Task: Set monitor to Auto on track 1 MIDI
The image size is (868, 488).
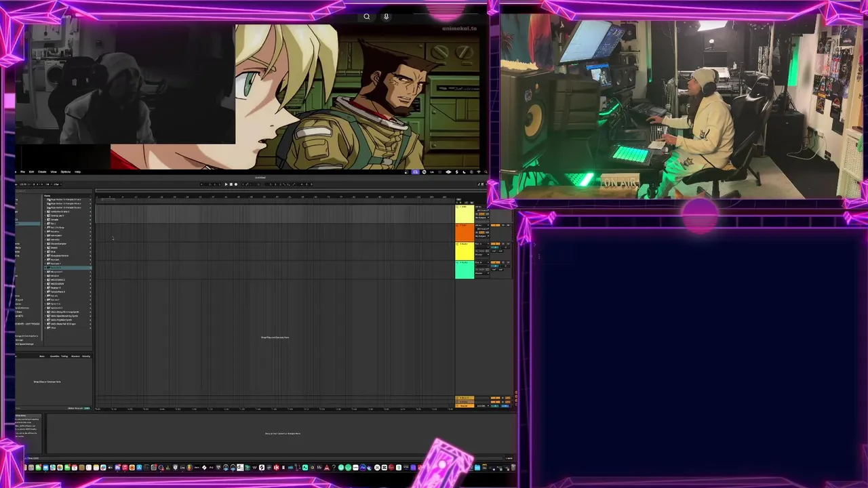Action: click(x=481, y=214)
